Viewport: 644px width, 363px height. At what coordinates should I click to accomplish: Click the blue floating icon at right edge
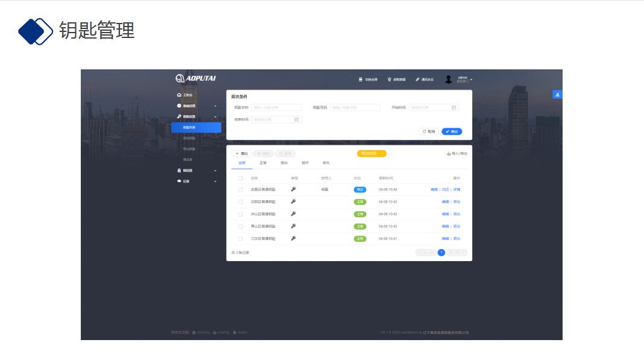(x=557, y=95)
